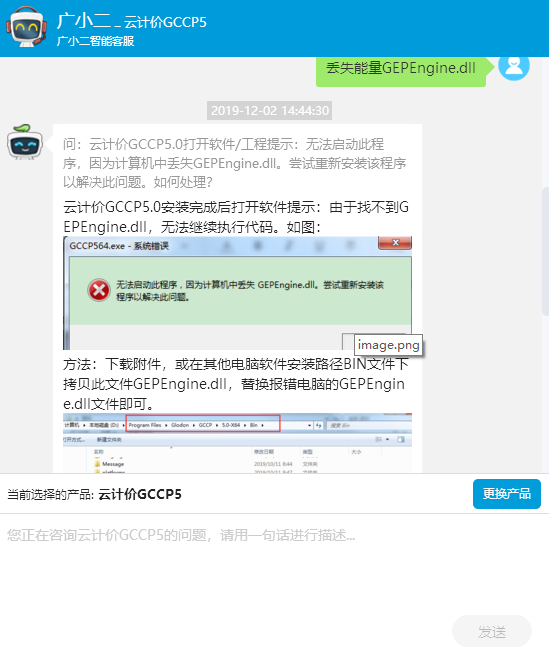
Task: Click the user avatar icon beside green message
Action: tap(514, 66)
